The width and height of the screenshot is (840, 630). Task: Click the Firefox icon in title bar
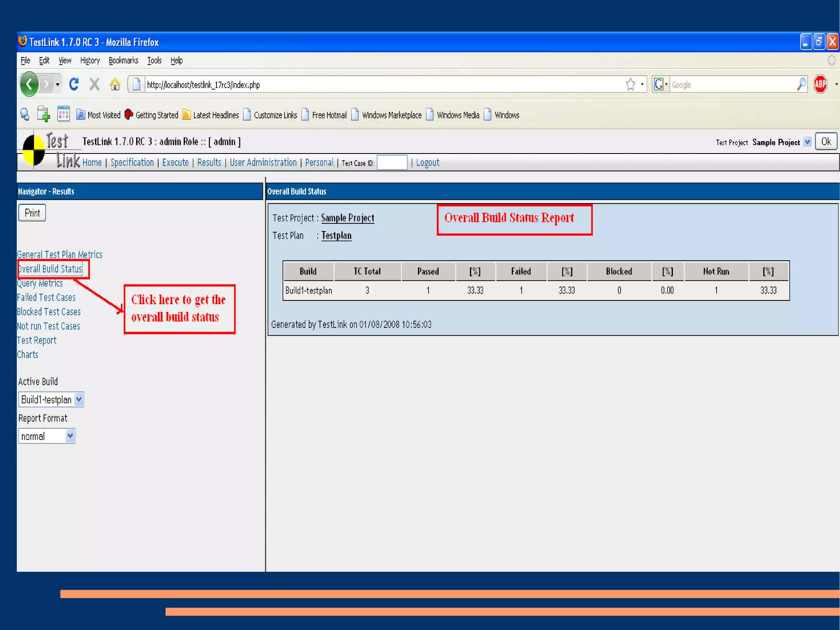(23, 41)
